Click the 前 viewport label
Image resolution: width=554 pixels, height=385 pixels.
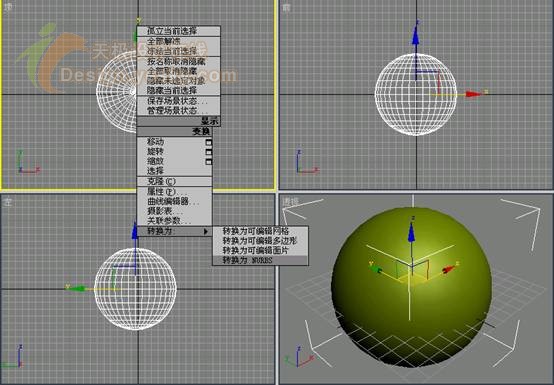(x=287, y=7)
